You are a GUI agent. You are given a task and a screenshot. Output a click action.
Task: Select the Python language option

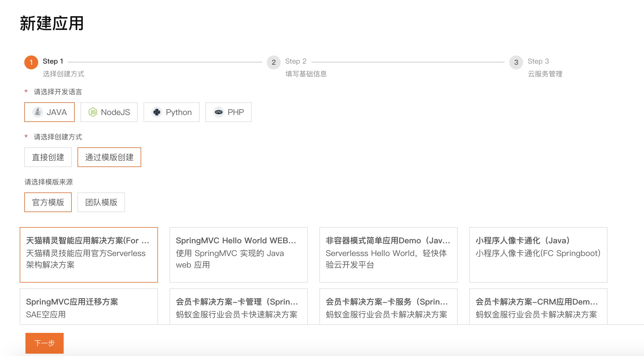(172, 112)
